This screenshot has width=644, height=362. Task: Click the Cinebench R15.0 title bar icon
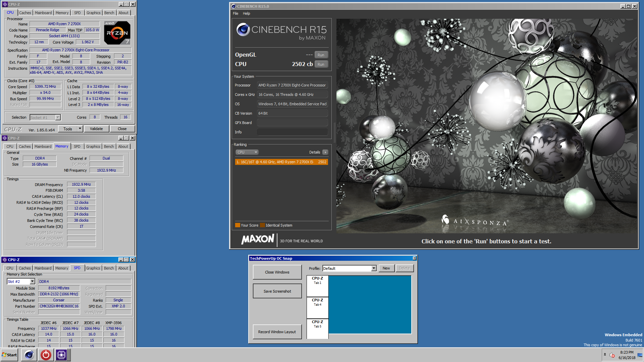[x=233, y=6]
